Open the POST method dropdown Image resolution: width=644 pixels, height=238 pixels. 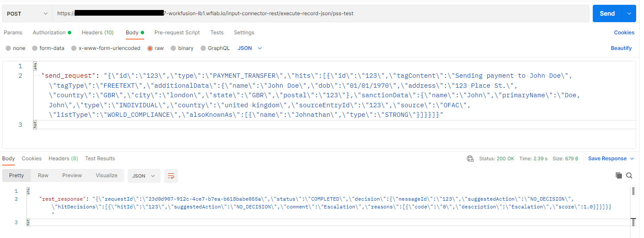pyautogui.click(x=27, y=13)
